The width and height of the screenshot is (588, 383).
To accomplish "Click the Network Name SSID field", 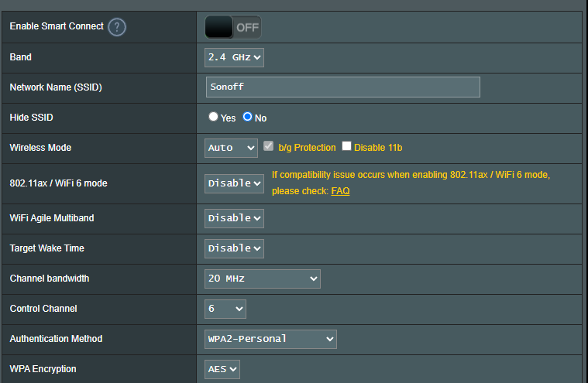I will coord(342,87).
